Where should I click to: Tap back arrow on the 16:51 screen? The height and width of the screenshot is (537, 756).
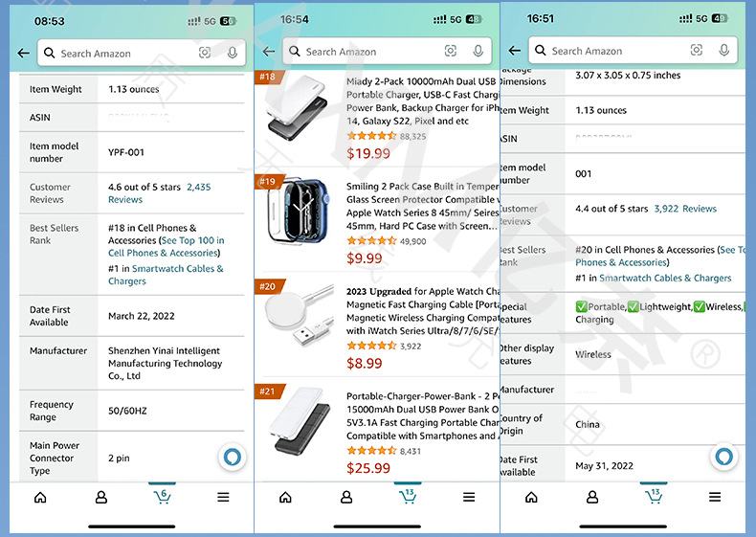[515, 50]
